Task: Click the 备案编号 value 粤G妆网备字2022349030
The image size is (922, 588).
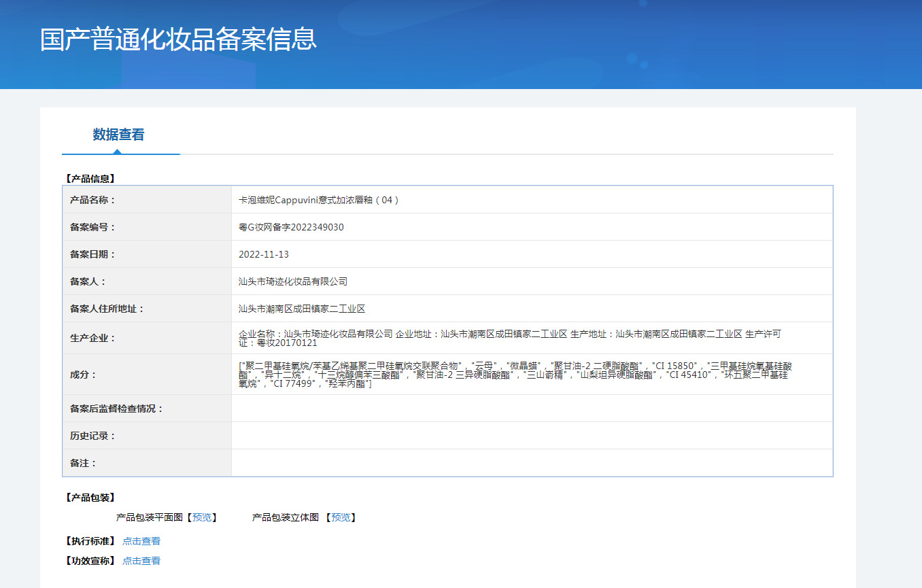Action: point(291,227)
